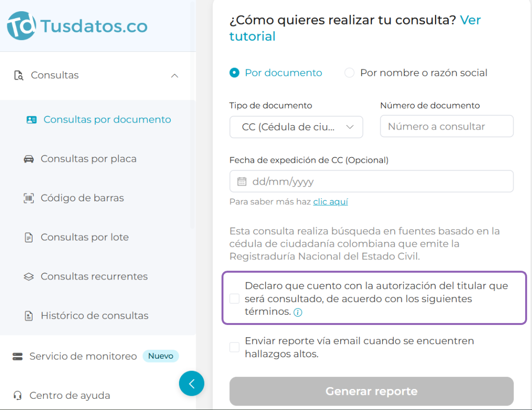This screenshot has width=532, height=410.
Task: Click the calendar icon in date field
Action: pyautogui.click(x=242, y=181)
